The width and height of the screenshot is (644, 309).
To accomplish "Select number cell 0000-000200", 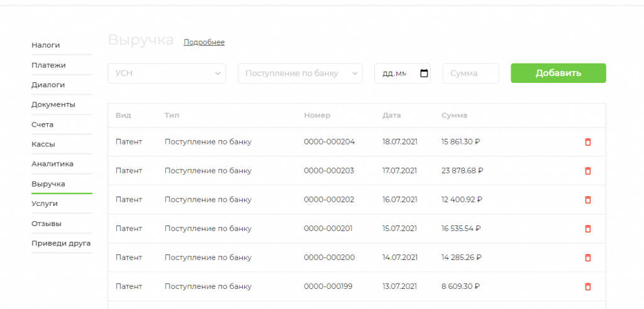I will [x=330, y=257].
